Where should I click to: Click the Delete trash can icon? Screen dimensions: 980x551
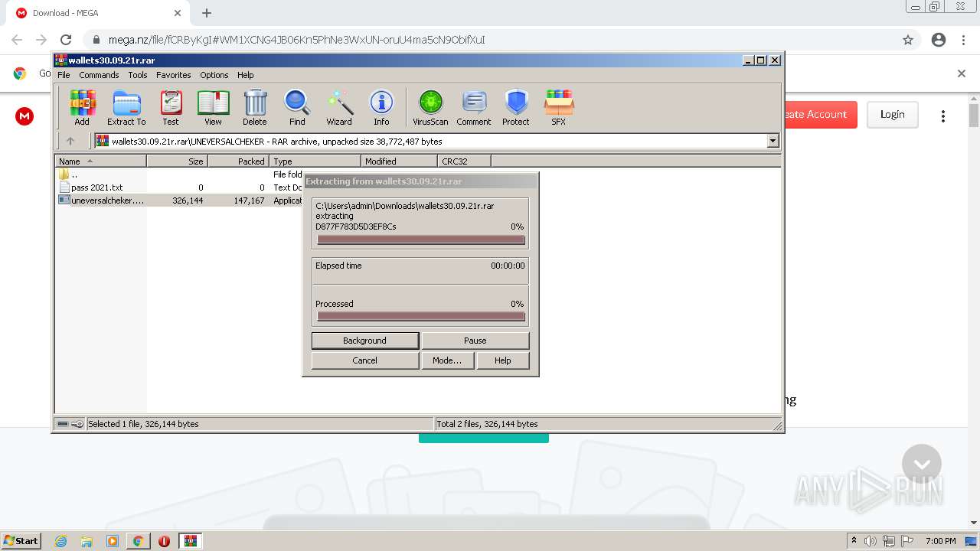click(x=255, y=107)
